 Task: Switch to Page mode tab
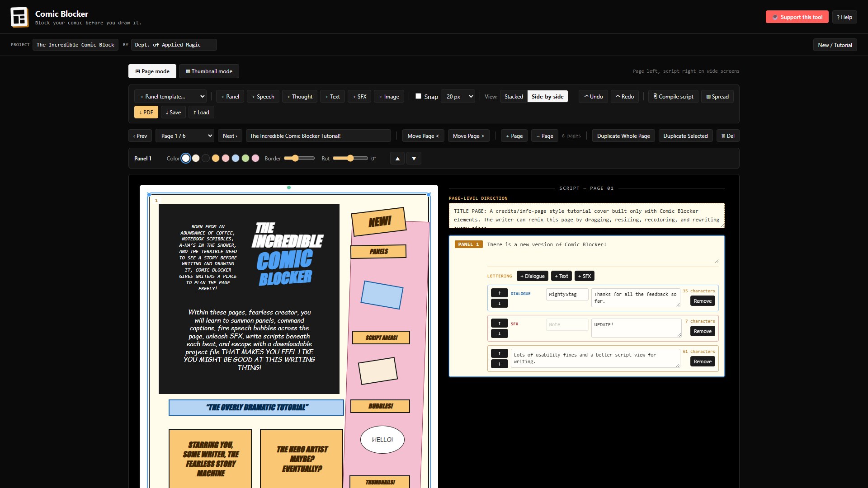152,71
